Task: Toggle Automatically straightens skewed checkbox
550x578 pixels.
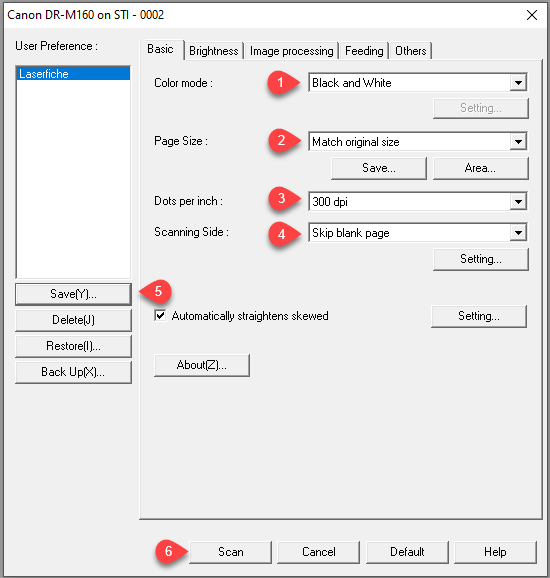Action: [160, 316]
